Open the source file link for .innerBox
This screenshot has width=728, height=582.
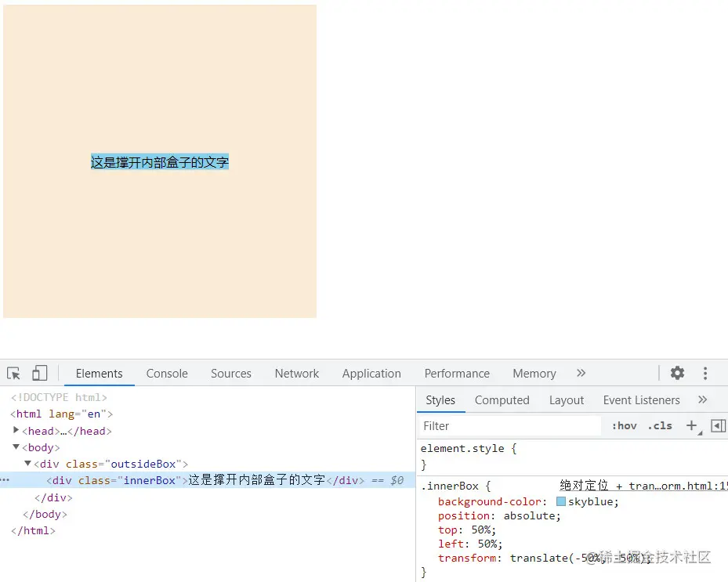[x=643, y=486]
